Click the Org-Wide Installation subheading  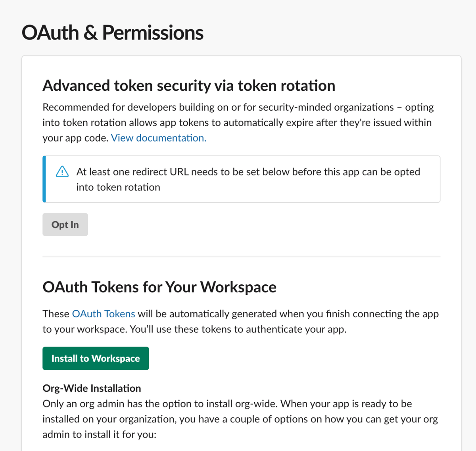92,388
